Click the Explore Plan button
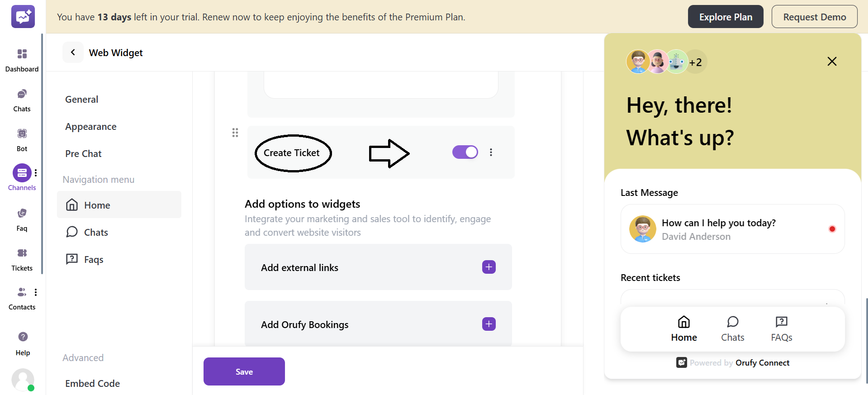This screenshot has height=395, width=868. [x=725, y=16]
